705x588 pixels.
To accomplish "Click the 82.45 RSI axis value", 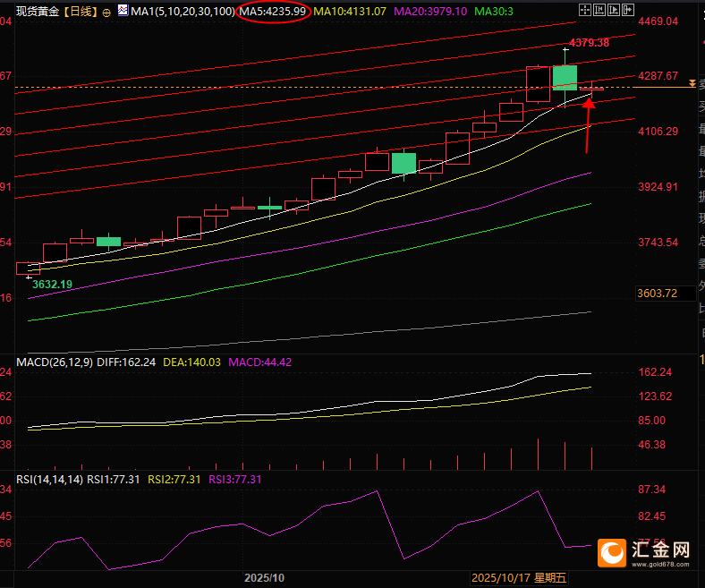I will [x=651, y=516].
